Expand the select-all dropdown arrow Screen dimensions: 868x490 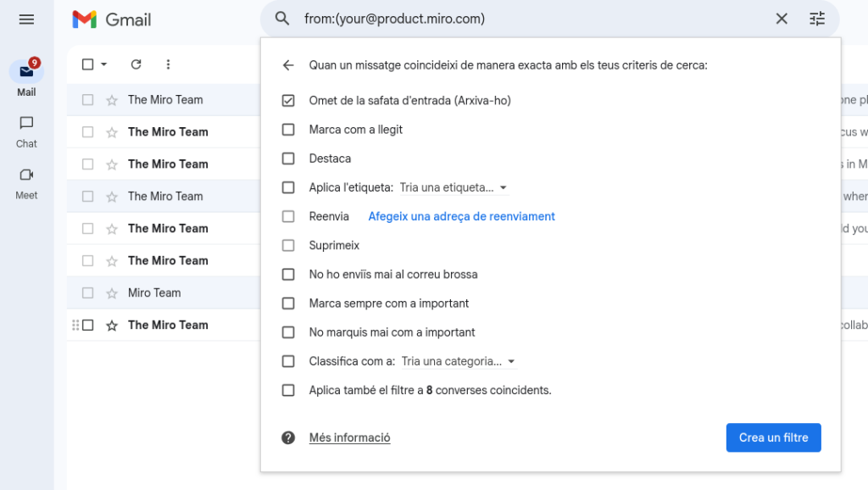tap(104, 64)
